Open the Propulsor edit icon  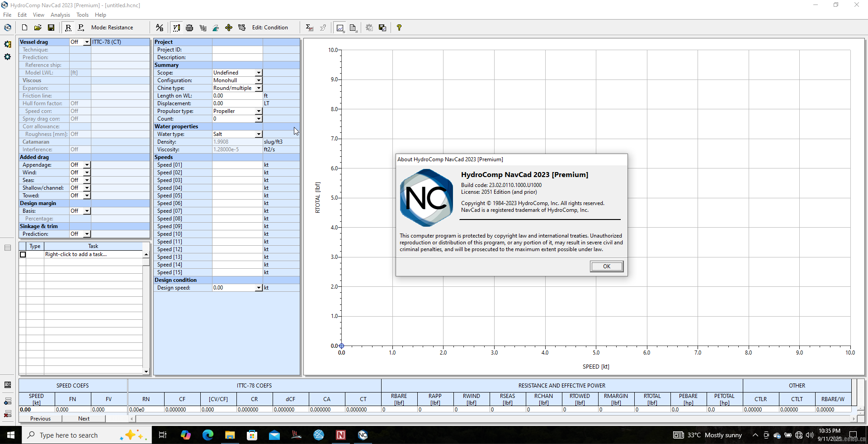[229, 28]
